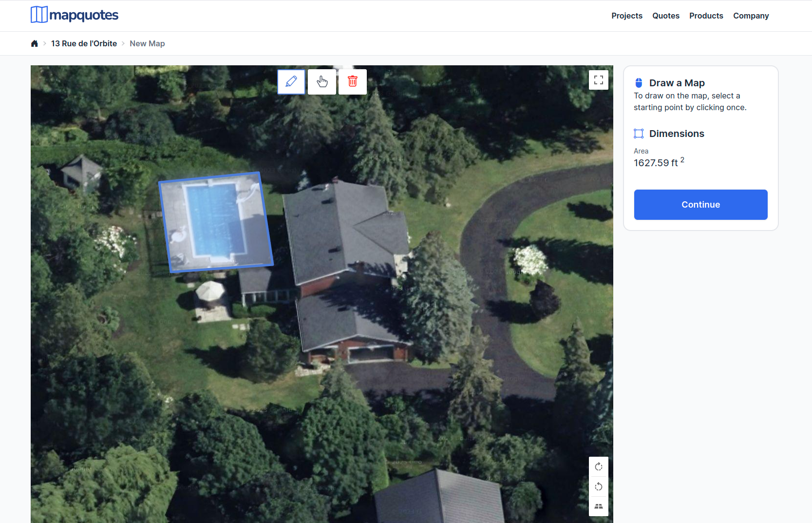Toggle the tilted perspective map view
The image size is (812, 523).
click(599, 506)
